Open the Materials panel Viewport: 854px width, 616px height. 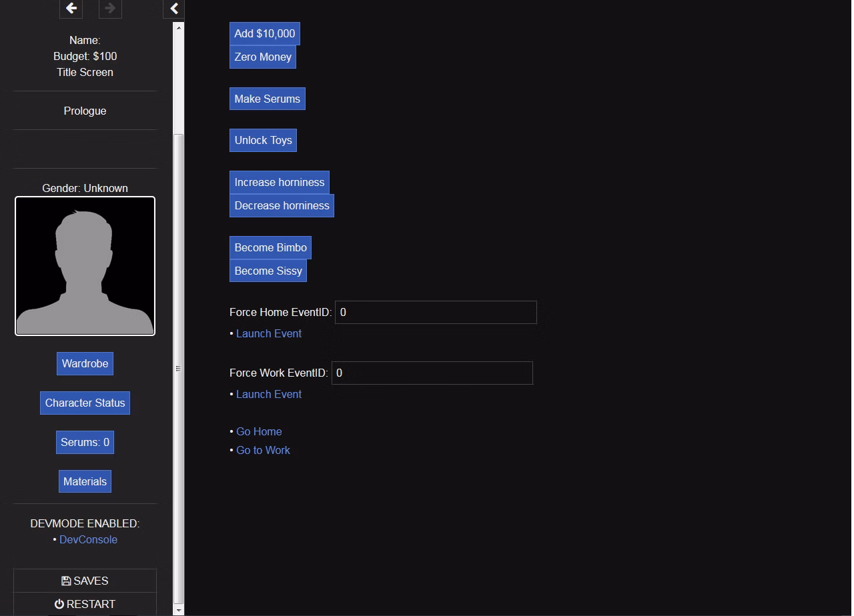point(85,481)
